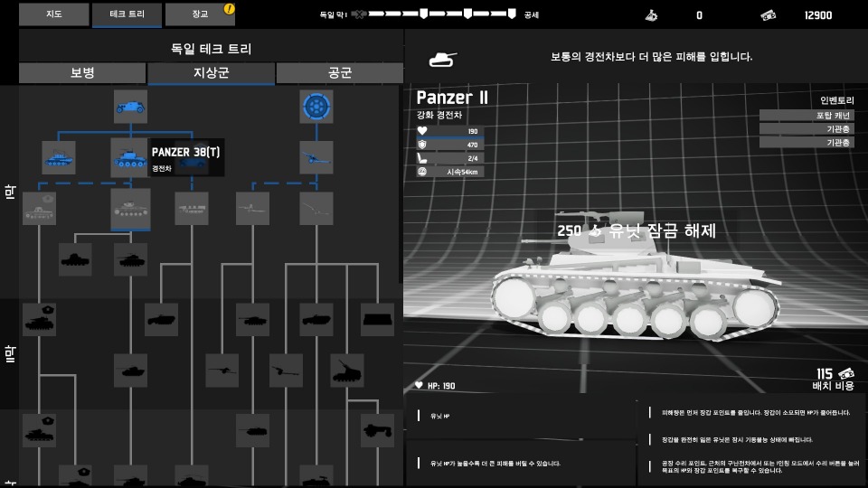Viewport: 868px width, 488px height.
Task: Select the bottom 기관총 inventory item
Action: click(x=807, y=142)
